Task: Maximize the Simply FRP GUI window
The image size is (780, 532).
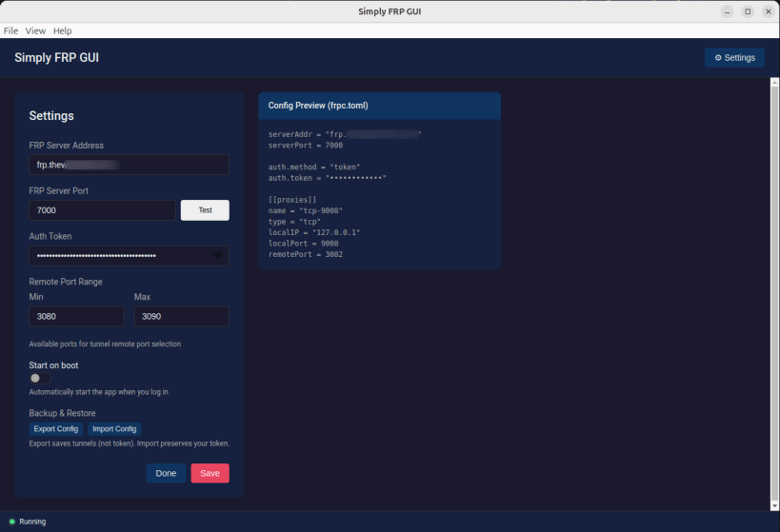Action: point(748,11)
